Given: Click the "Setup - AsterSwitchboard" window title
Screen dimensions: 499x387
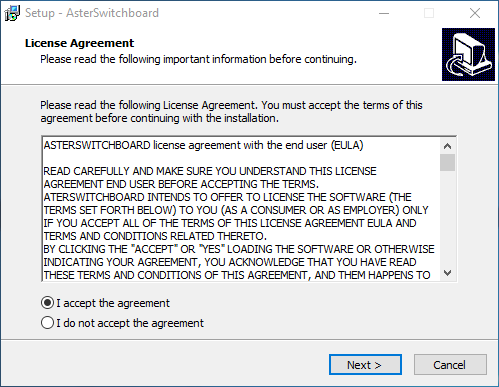Looking at the screenshot, I should [92, 13].
